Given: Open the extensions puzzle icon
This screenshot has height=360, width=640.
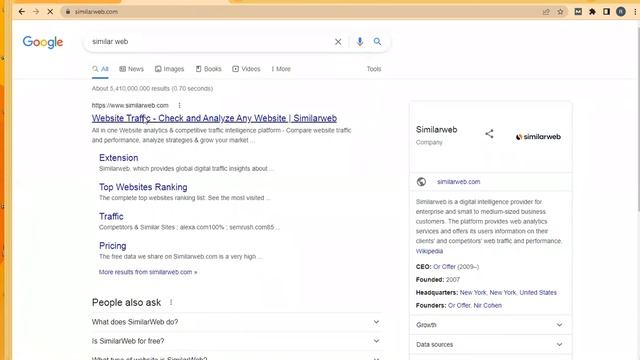Looking at the screenshot, I should click(592, 12).
